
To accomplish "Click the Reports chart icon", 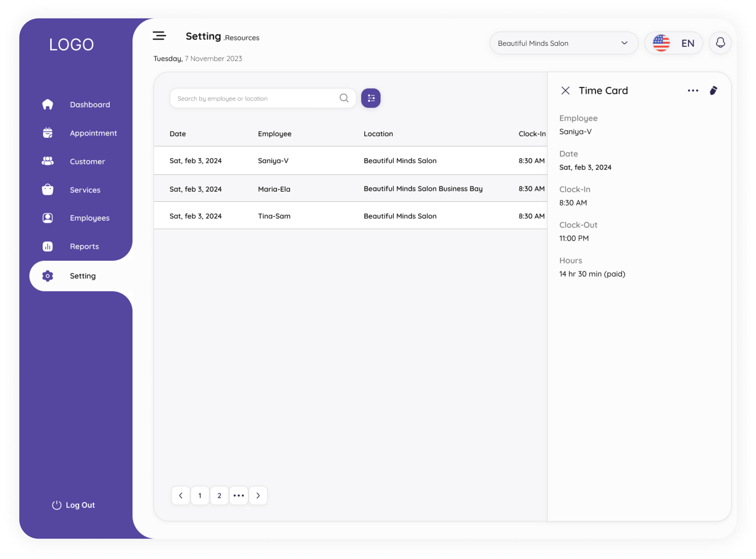I will point(47,246).
